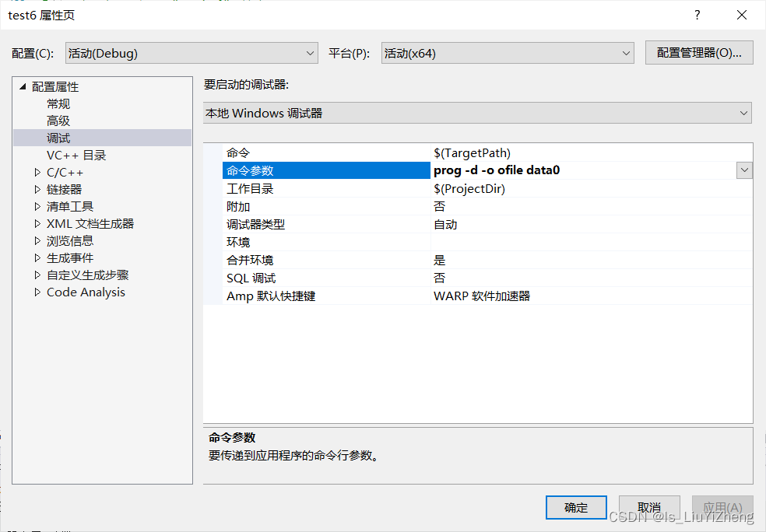The height and width of the screenshot is (532, 766).
Task: Expand the 浏览信息 tree node
Action: coord(37,240)
